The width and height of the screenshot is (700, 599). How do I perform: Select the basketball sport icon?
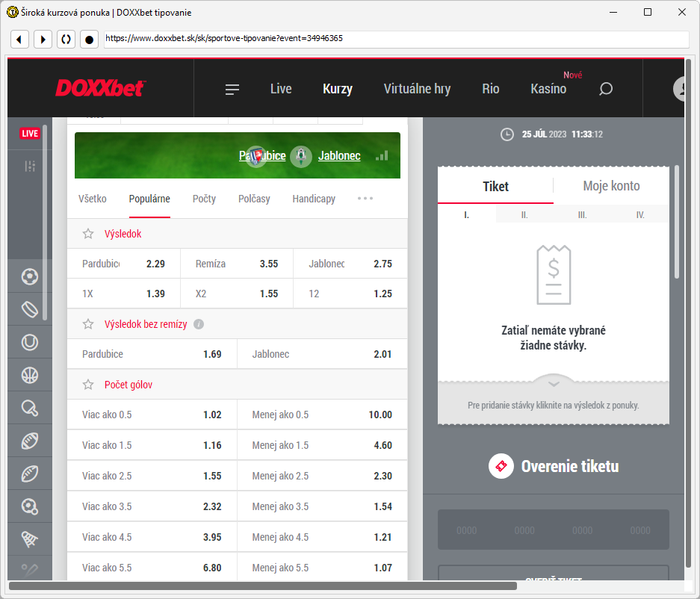point(30,376)
